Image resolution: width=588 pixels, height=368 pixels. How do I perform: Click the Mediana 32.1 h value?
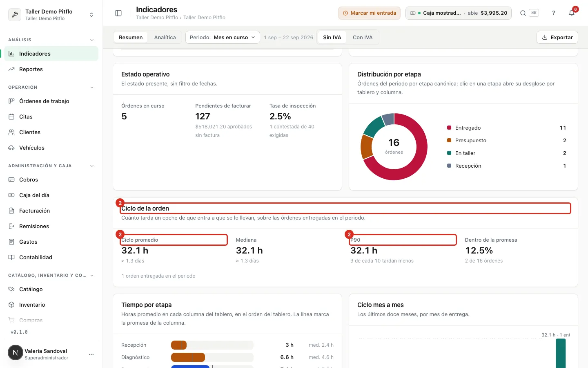pyautogui.click(x=249, y=251)
